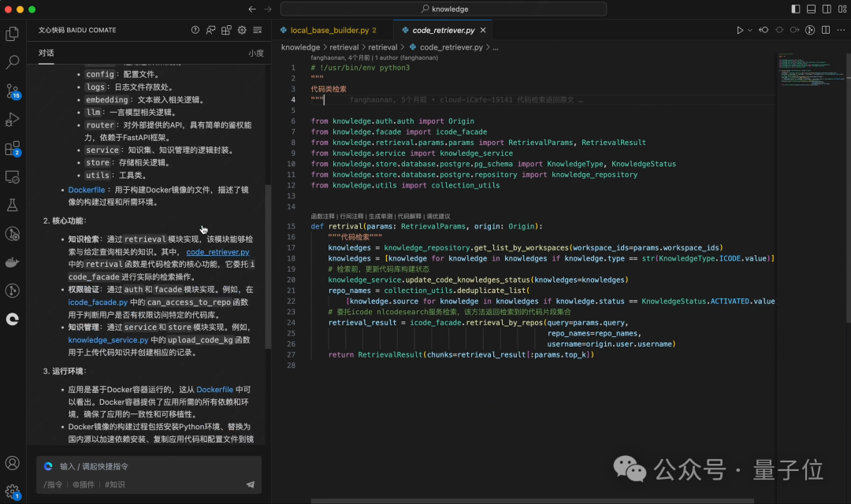
Task: Open the Extensions view in activity bar
Action: point(13,148)
